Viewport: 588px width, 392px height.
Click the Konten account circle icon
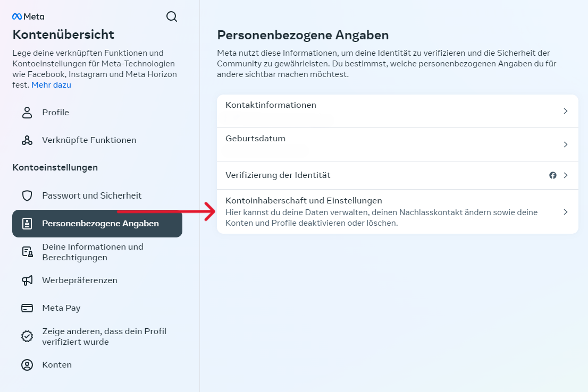(x=27, y=365)
